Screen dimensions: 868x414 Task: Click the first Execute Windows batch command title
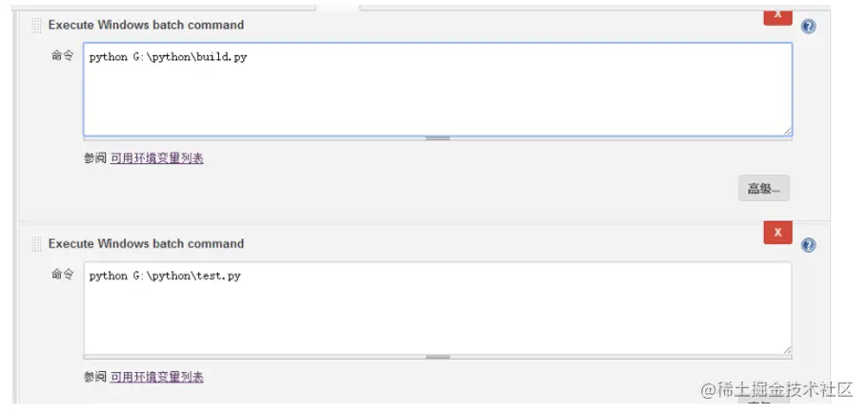click(146, 25)
